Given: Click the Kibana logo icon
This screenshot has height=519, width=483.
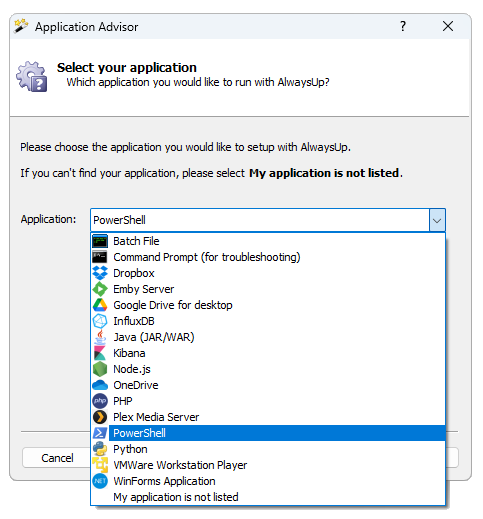Looking at the screenshot, I should coord(100,353).
